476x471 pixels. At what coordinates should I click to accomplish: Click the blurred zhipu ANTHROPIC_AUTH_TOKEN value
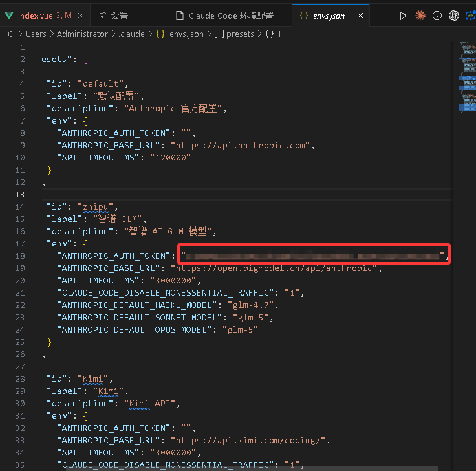click(x=312, y=256)
